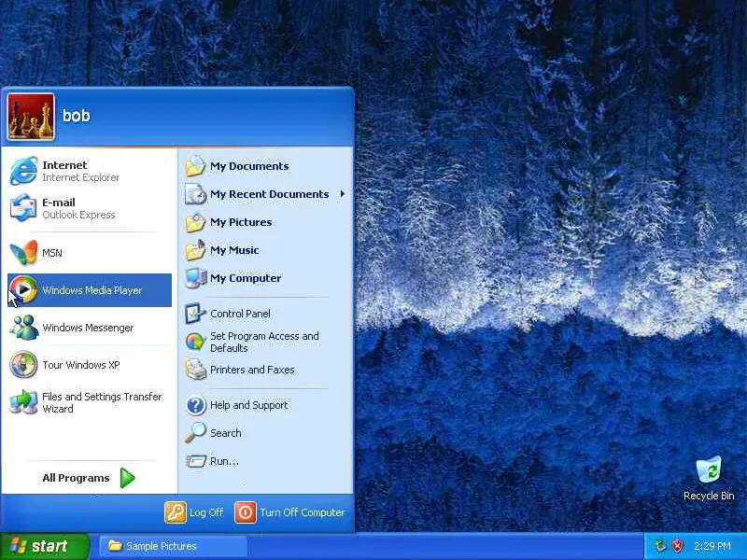This screenshot has width=747, height=560.
Task: Click the red Turn Off Computer icon
Action: click(246, 512)
